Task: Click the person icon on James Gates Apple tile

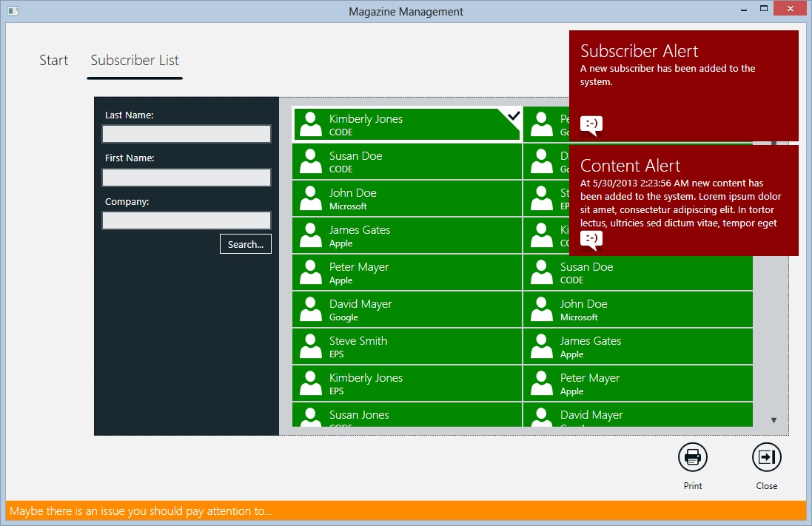Action: (x=310, y=235)
